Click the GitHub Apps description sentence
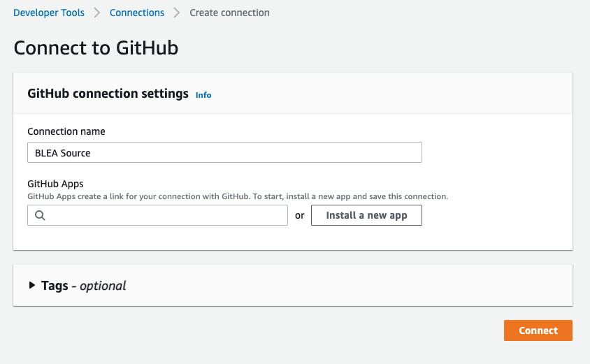 click(238, 196)
